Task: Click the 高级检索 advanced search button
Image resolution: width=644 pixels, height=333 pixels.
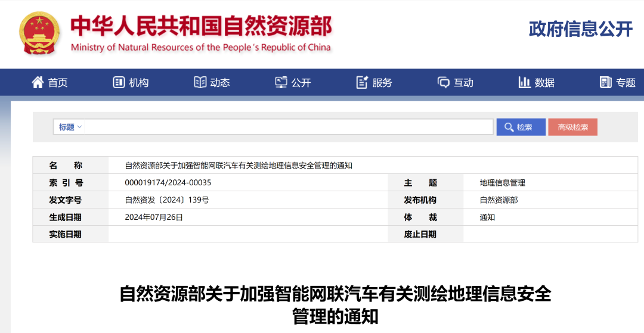Action: [572, 127]
